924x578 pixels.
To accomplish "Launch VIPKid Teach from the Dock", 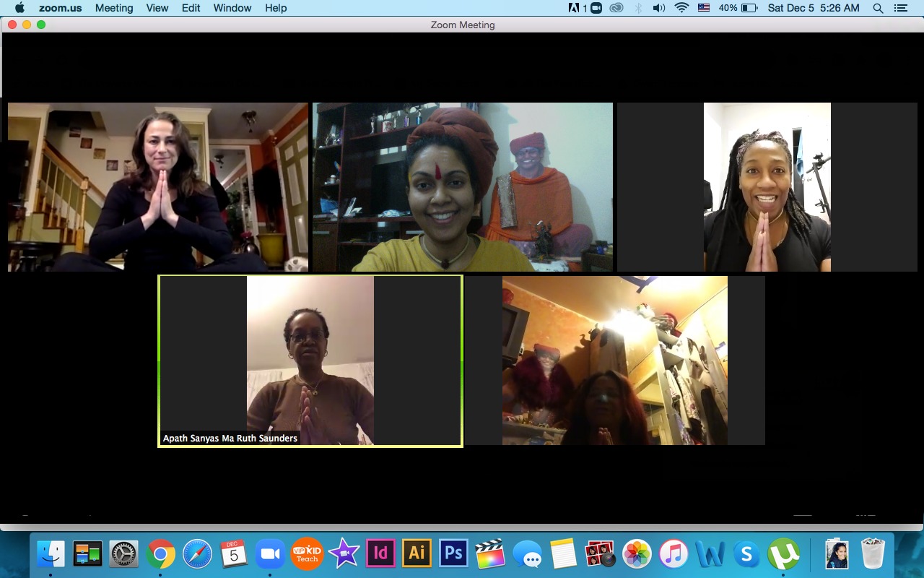I will [307, 554].
